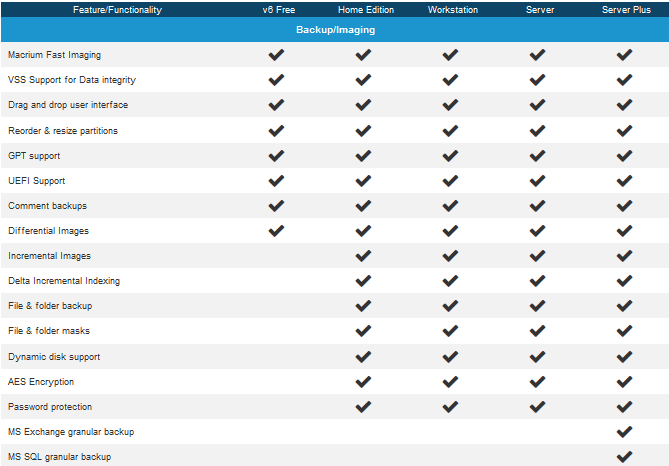This screenshot has height=466, width=669.
Task: Click v6 Free checkmark in GPT support row
Action: click(x=276, y=156)
